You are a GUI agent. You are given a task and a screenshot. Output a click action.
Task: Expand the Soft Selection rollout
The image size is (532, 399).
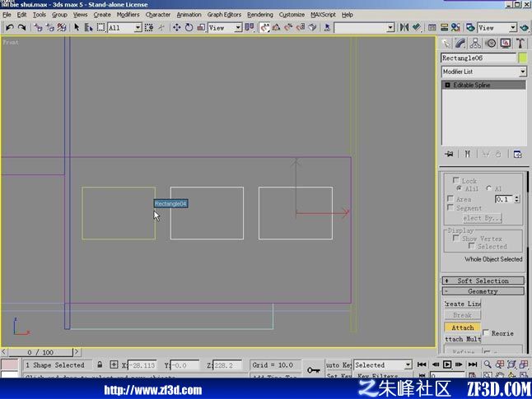[483, 281]
